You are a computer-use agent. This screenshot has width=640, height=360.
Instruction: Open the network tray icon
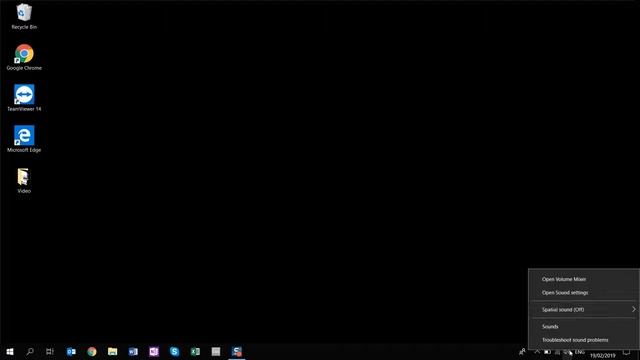[557, 352]
